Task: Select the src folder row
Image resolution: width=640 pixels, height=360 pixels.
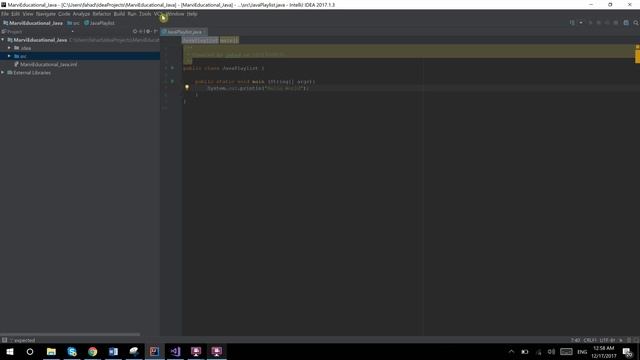Action: tap(80, 56)
